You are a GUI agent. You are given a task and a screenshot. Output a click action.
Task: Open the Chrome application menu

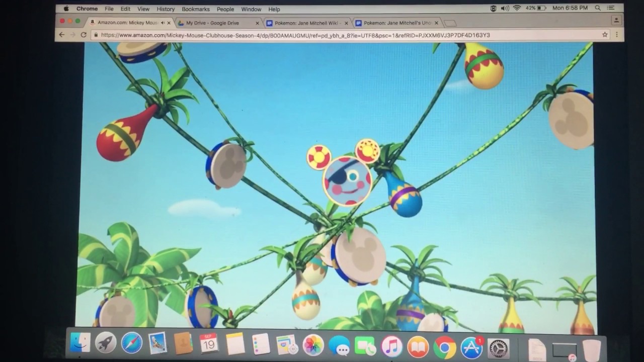point(87,9)
